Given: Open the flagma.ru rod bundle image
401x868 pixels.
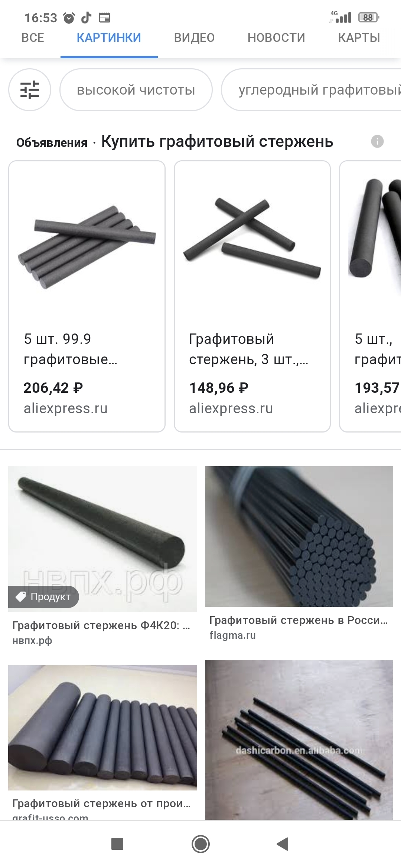Looking at the screenshot, I should [299, 536].
